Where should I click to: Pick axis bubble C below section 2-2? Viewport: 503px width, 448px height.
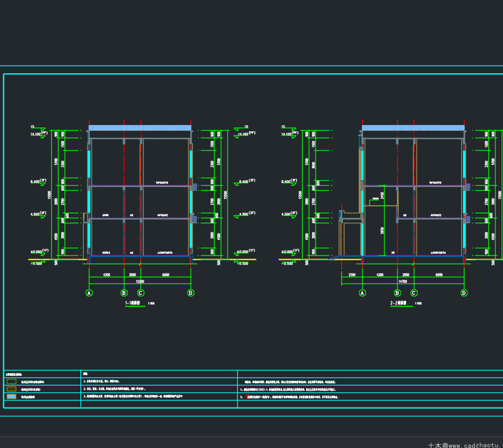(414, 293)
